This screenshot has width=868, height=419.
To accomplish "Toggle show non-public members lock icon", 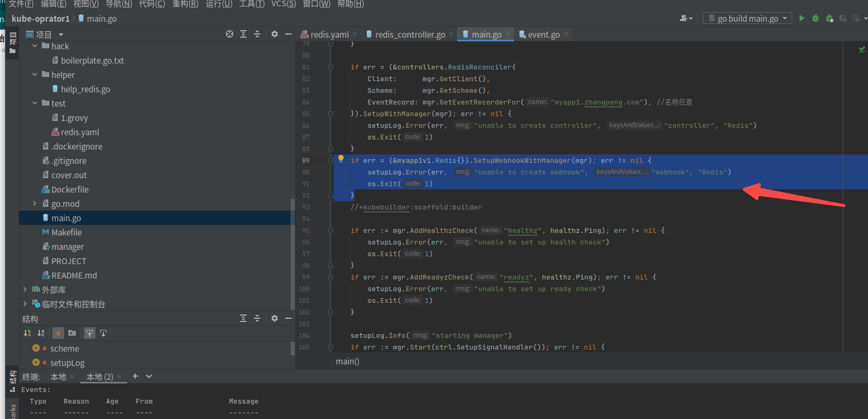I will coord(58,333).
